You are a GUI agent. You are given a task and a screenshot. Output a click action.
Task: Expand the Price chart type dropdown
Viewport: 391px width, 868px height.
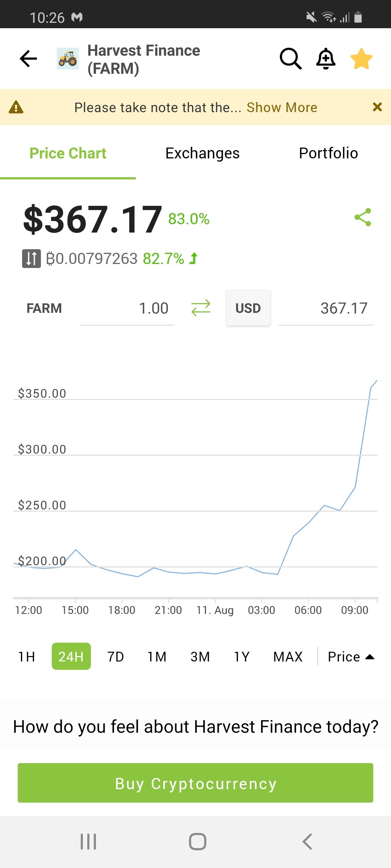[351, 656]
